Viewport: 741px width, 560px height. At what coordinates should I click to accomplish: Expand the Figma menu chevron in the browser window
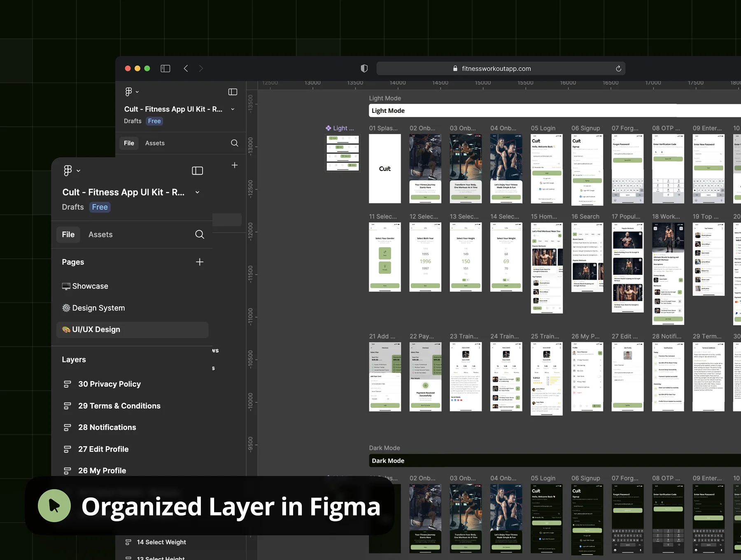pyautogui.click(x=137, y=92)
